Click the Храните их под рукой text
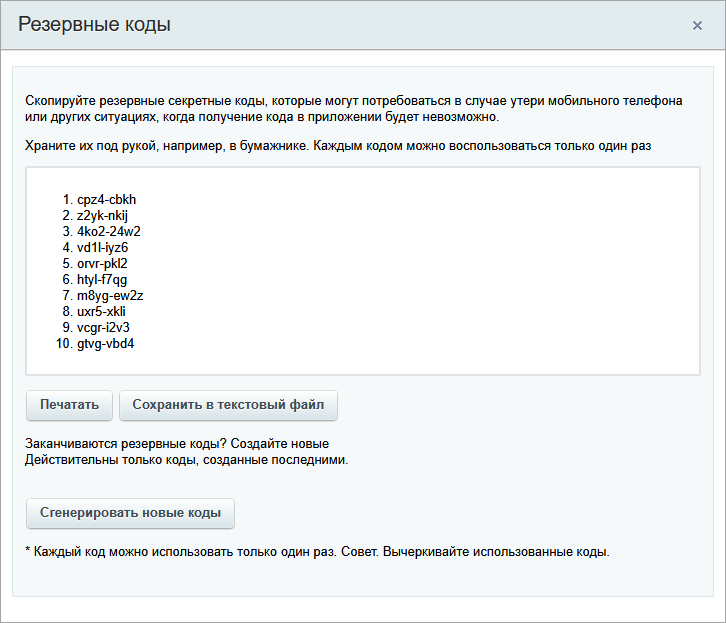Viewport: 726px width, 623px height. pyautogui.click(x=337, y=145)
